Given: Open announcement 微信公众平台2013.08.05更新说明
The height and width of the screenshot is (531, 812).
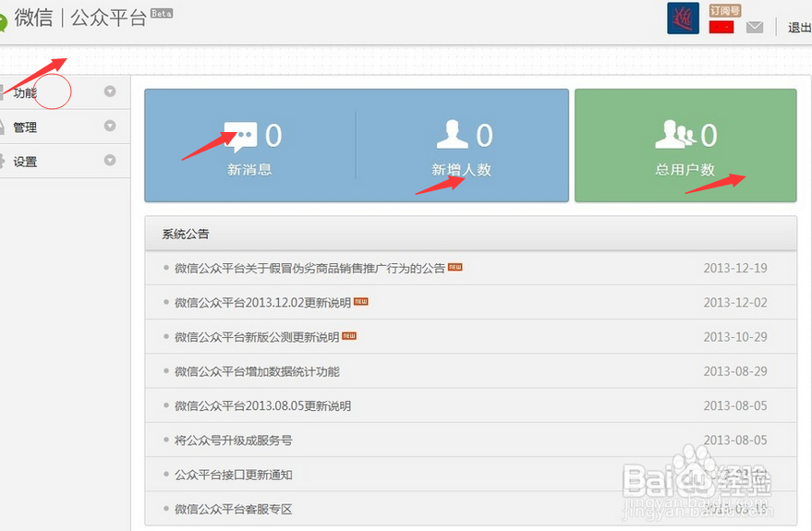Looking at the screenshot, I should pyautogui.click(x=262, y=405).
